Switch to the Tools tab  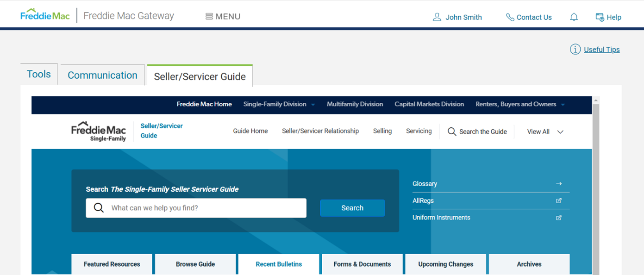click(39, 75)
